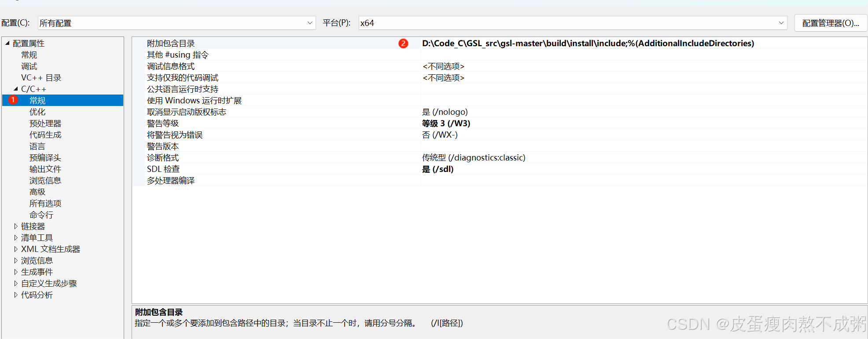
Task: Expand the 清单工具 tree node
Action: [x=16, y=237]
